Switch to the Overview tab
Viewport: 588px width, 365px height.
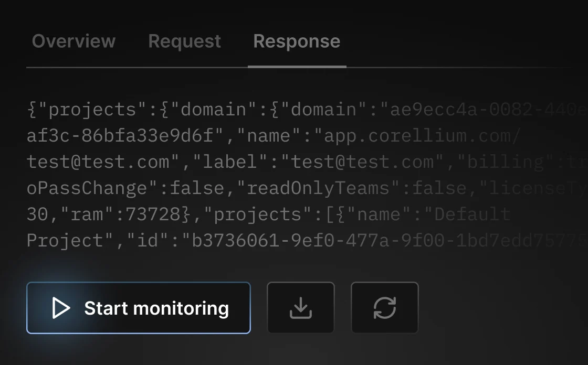point(73,41)
